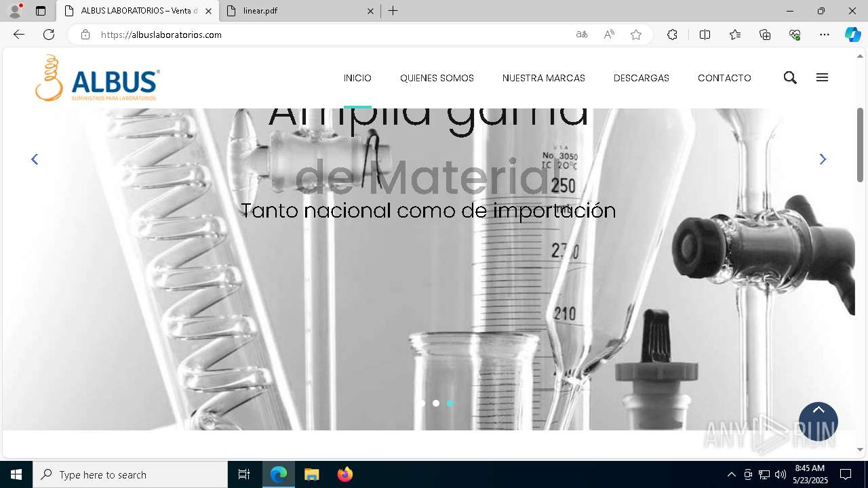Click the ALBUS logo
868x488 pixels.
98,78
